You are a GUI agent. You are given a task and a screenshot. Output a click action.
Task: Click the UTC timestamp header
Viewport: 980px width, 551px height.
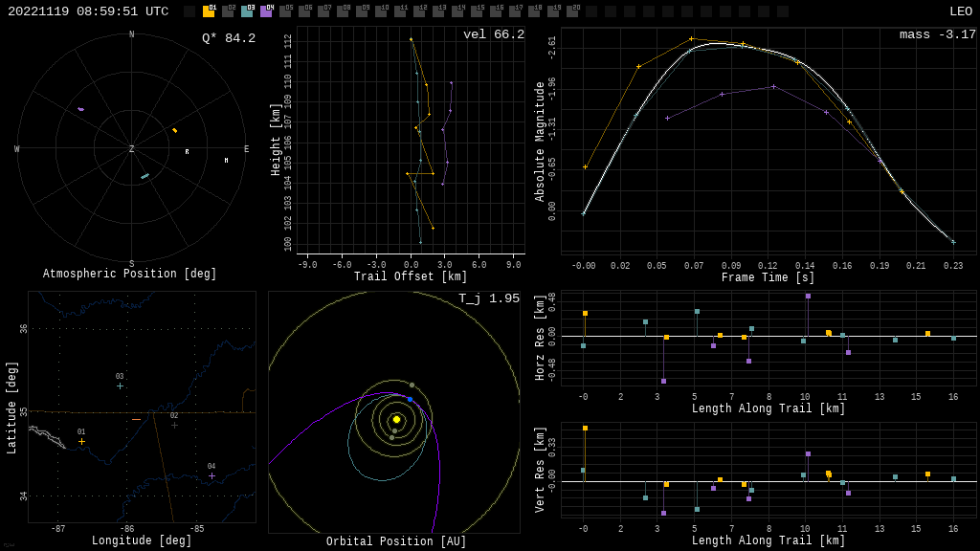pyautogui.click(x=88, y=11)
